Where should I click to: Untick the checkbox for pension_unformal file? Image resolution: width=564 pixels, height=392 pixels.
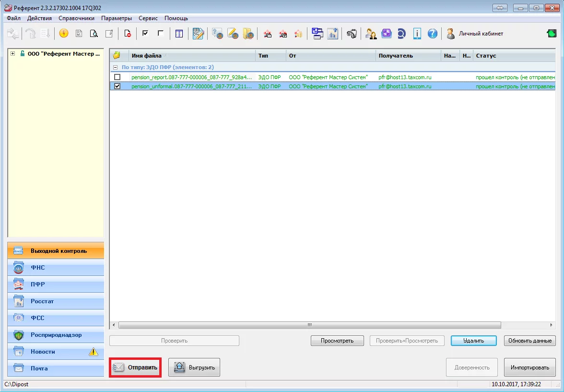tap(117, 86)
